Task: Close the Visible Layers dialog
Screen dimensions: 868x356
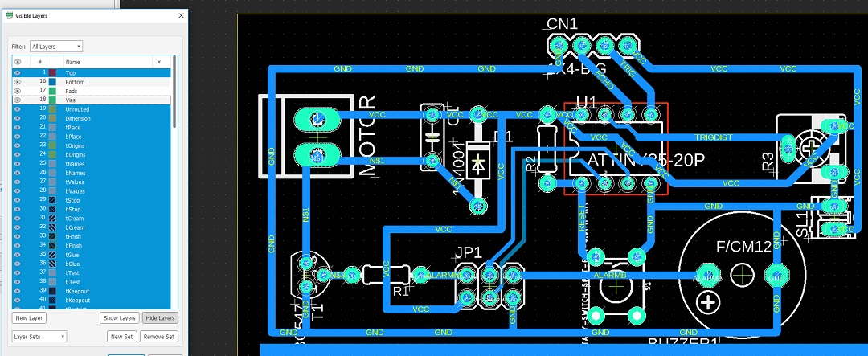Action: [x=181, y=16]
